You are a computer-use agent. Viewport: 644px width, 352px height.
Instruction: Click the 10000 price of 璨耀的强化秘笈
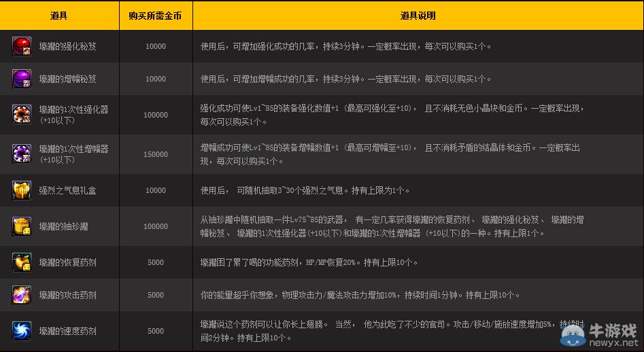(x=156, y=46)
